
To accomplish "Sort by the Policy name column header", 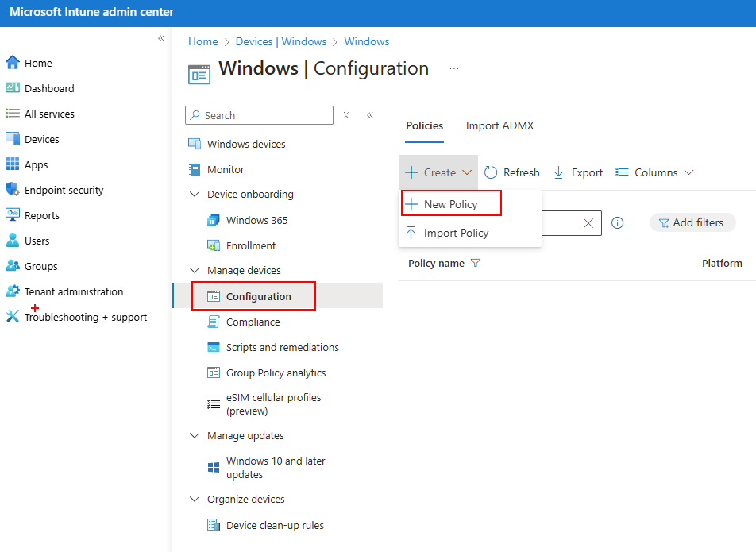I will pyautogui.click(x=436, y=263).
